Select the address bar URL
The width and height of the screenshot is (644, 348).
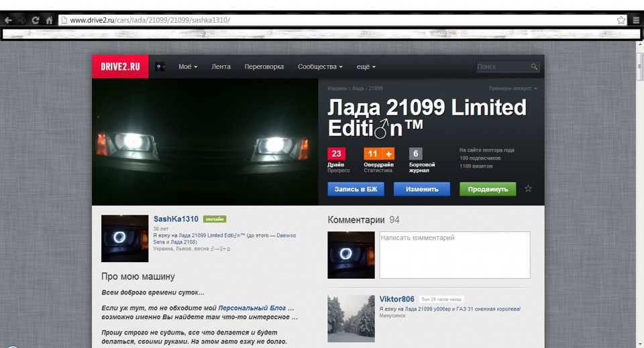click(x=150, y=20)
